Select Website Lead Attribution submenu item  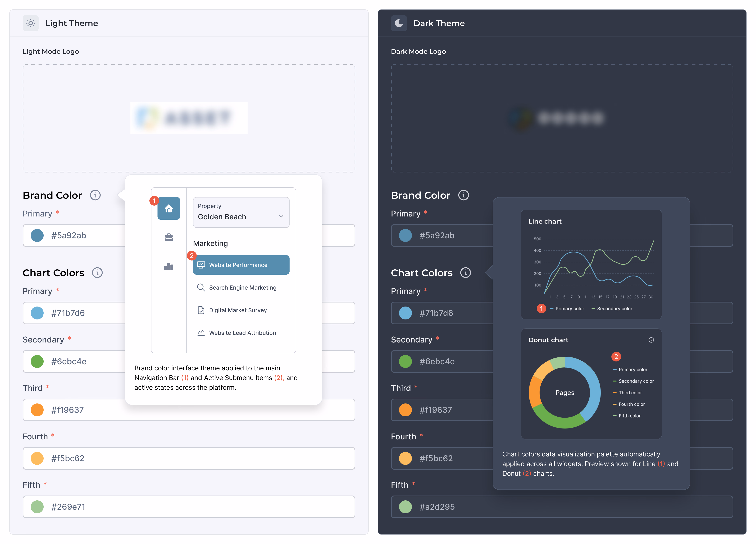(241, 333)
